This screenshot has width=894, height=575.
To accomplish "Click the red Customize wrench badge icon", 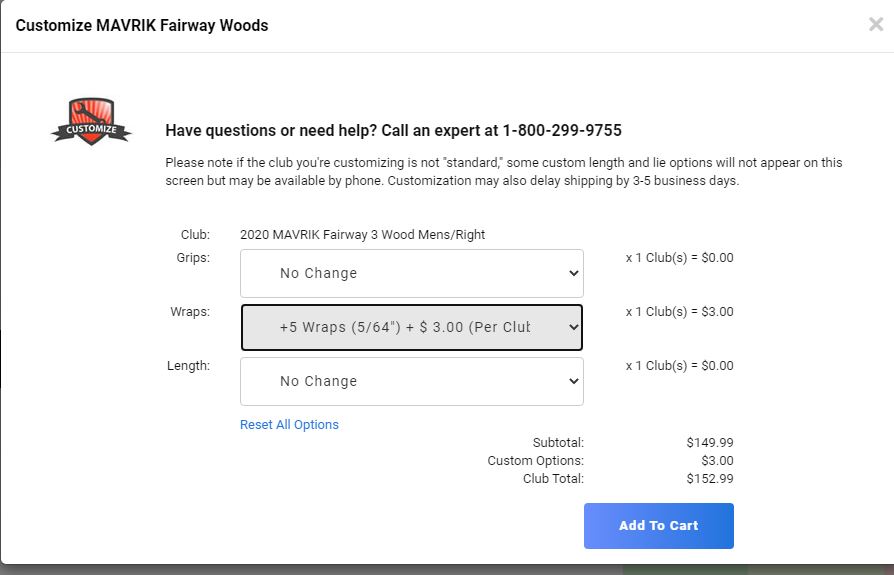I will pyautogui.click(x=91, y=122).
